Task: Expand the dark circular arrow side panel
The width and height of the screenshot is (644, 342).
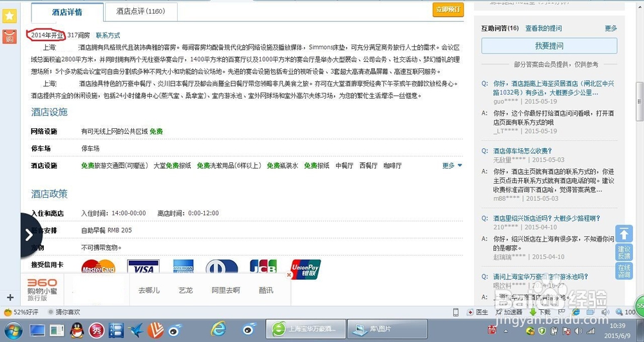Action: [x=30, y=235]
